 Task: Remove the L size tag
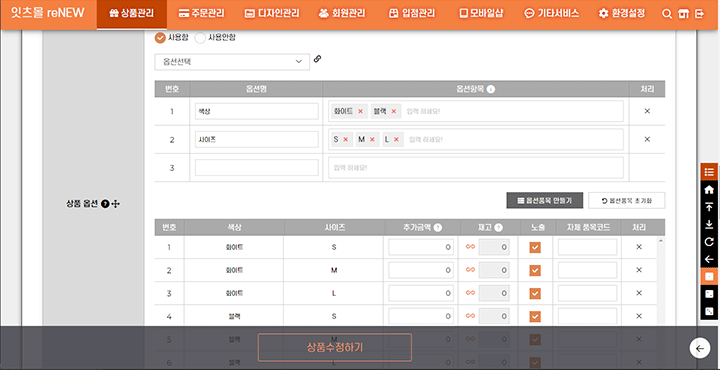tap(396, 140)
